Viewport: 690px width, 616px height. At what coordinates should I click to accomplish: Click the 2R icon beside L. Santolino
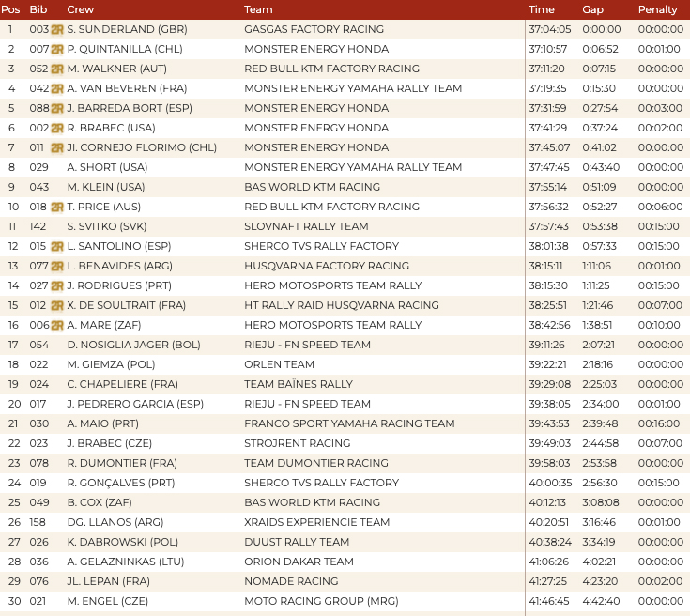tap(57, 247)
